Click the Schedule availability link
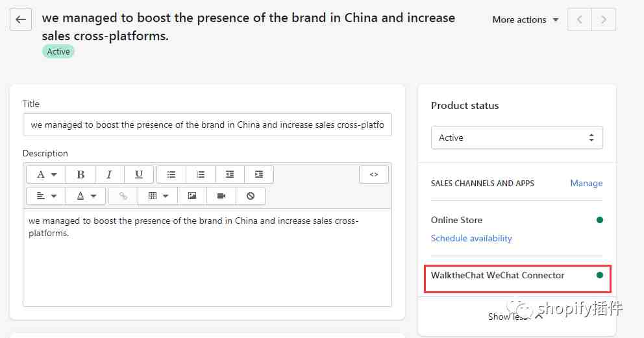Viewport: 644px width, 338px height. (471, 238)
